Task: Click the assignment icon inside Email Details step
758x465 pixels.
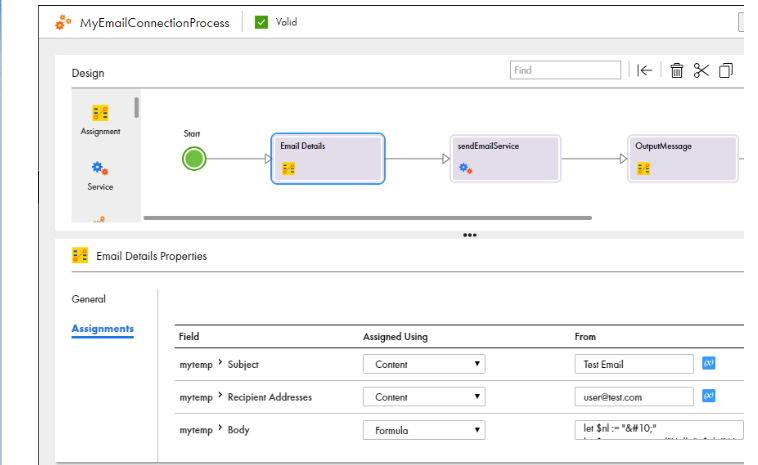Action: point(289,169)
